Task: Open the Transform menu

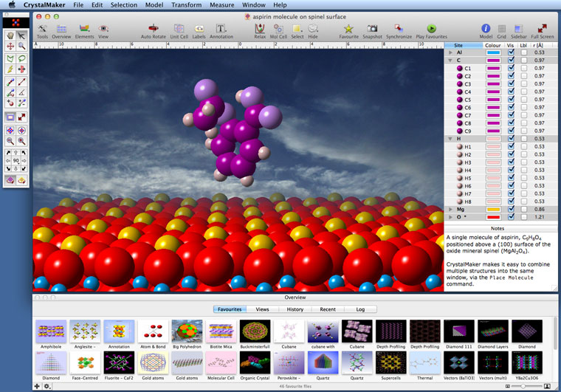Action: (187, 5)
